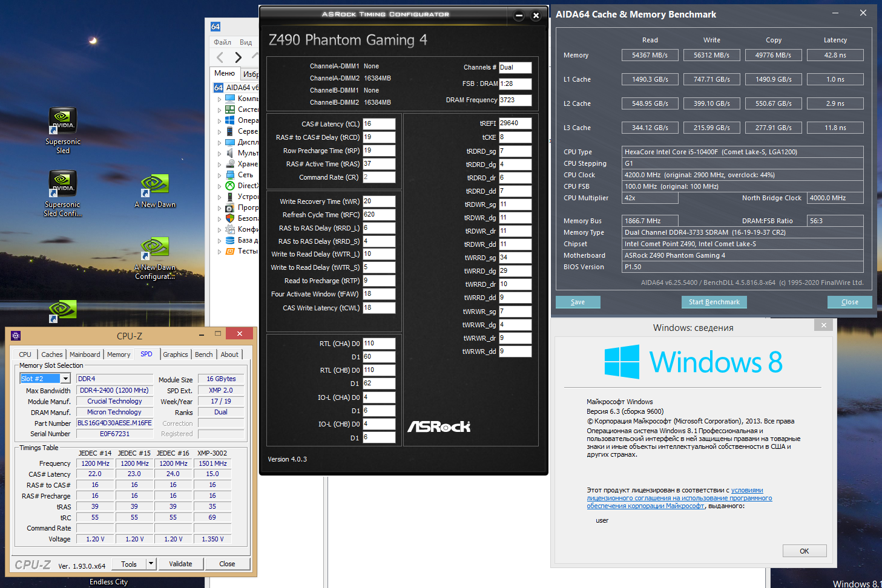Click the Close button in CPU-Z
The width and height of the screenshot is (882, 588).
coord(227,564)
